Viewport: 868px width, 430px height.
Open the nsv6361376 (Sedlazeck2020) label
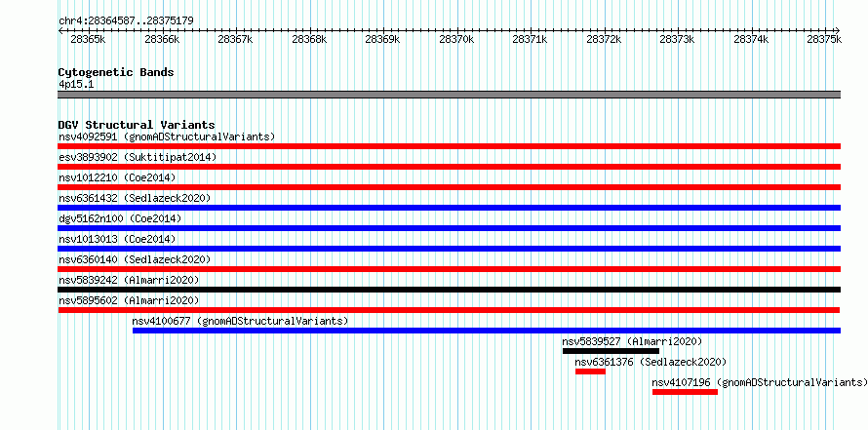coord(651,362)
